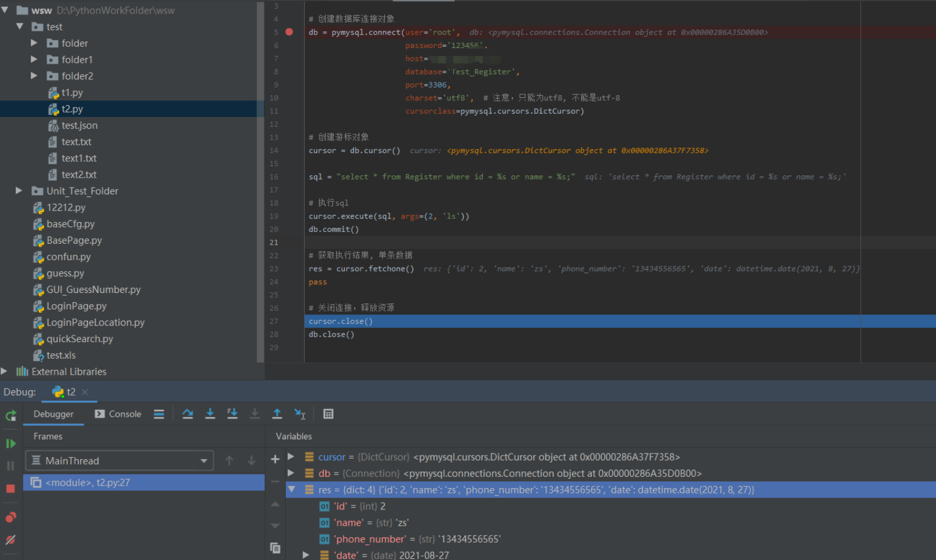The width and height of the screenshot is (936, 560).
Task: Go to next frame down arrow
Action: (251, 460)
